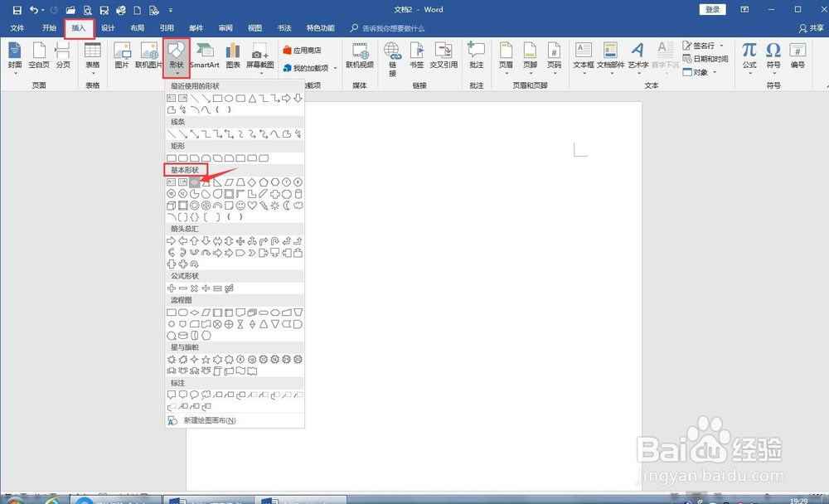Open 联机视频 online video
The image size is (829, 504).
point(360,56)
